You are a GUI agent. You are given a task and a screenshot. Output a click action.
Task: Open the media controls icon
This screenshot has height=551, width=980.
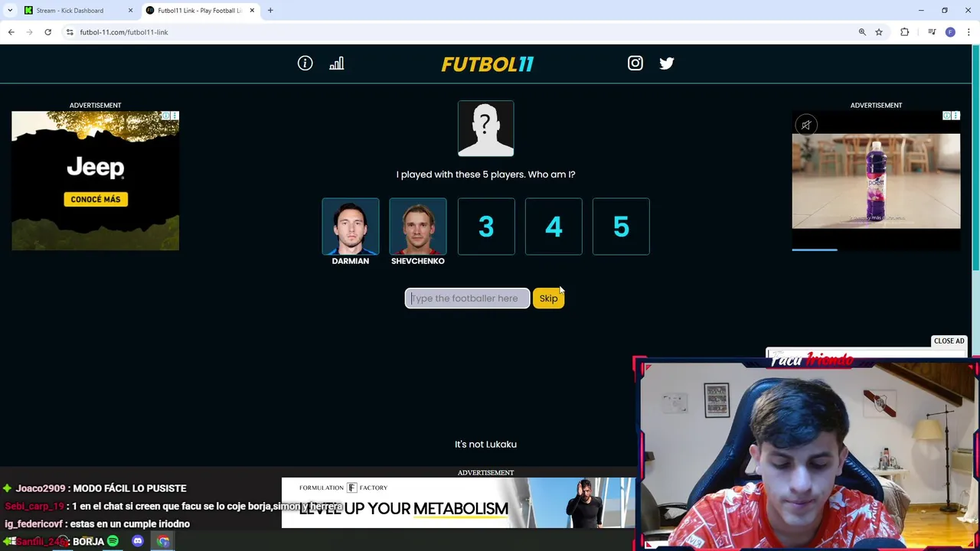(932, 32)
